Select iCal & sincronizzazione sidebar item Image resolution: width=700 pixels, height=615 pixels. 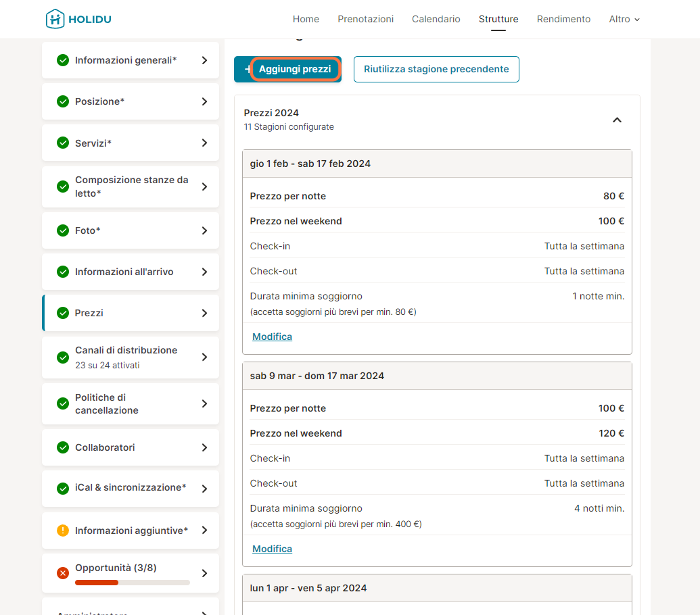(131, 489)
